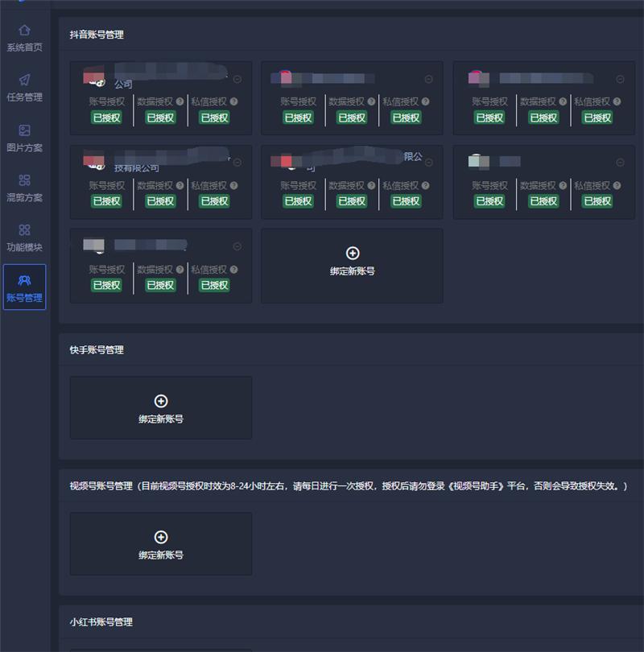Click the remove icon on the second-row right Douyin card
Screen dimensions: 644x652
(x=620, y=162)
